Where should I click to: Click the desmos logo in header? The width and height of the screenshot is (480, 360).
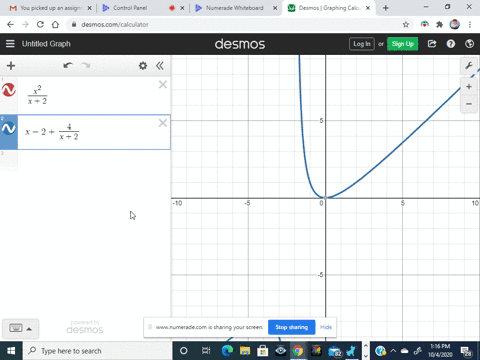pyautogui.click(x=240, y=44)
